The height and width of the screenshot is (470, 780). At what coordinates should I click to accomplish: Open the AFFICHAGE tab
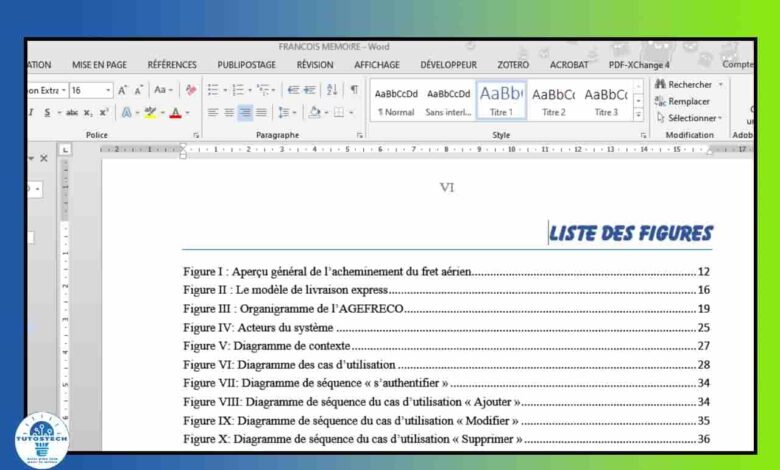tap(377, 65)
